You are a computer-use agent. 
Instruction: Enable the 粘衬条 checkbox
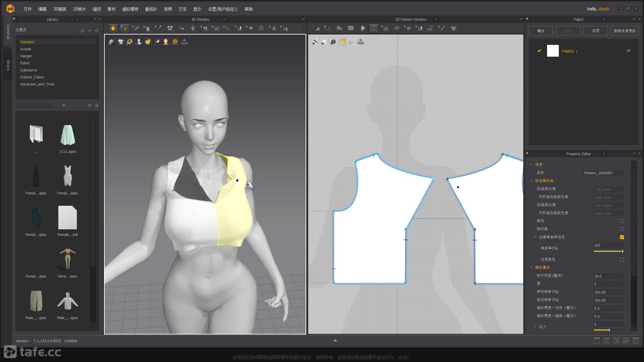[622, 229]
